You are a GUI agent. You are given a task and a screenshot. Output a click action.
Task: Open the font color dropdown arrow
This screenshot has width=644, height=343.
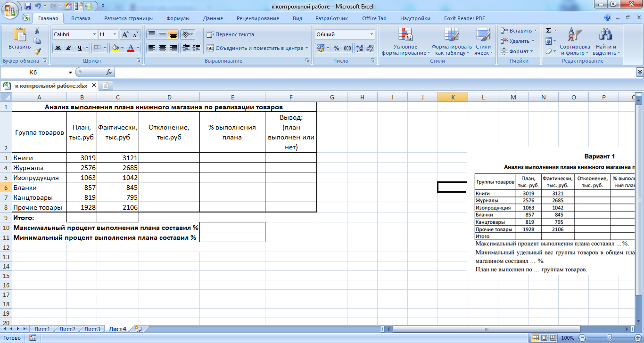pos(139,48)
